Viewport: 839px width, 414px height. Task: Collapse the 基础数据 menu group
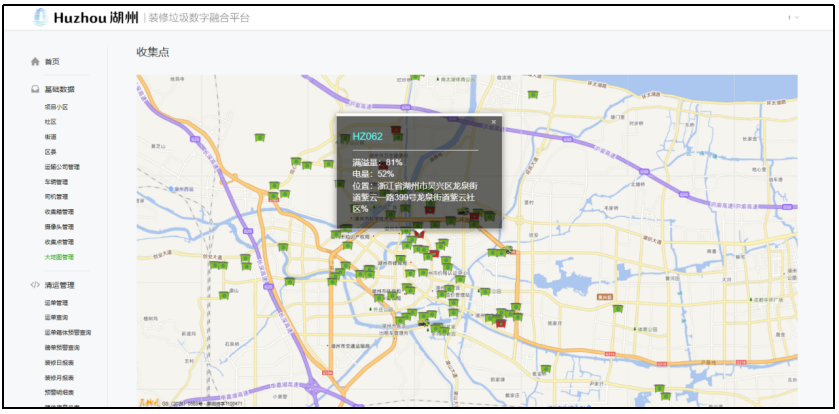pos(59,90)
